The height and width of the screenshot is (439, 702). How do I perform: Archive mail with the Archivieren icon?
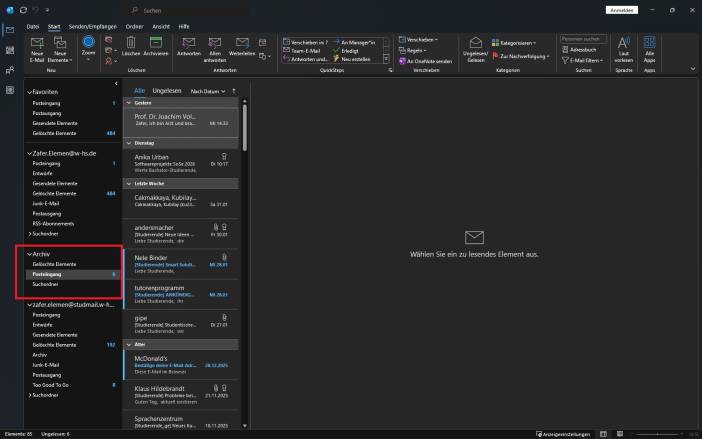pos(156,43)
